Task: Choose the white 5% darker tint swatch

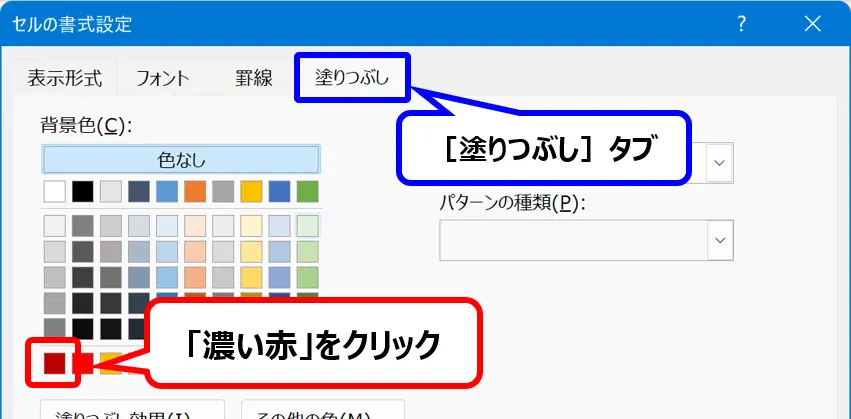Action: tap(54, 226)
